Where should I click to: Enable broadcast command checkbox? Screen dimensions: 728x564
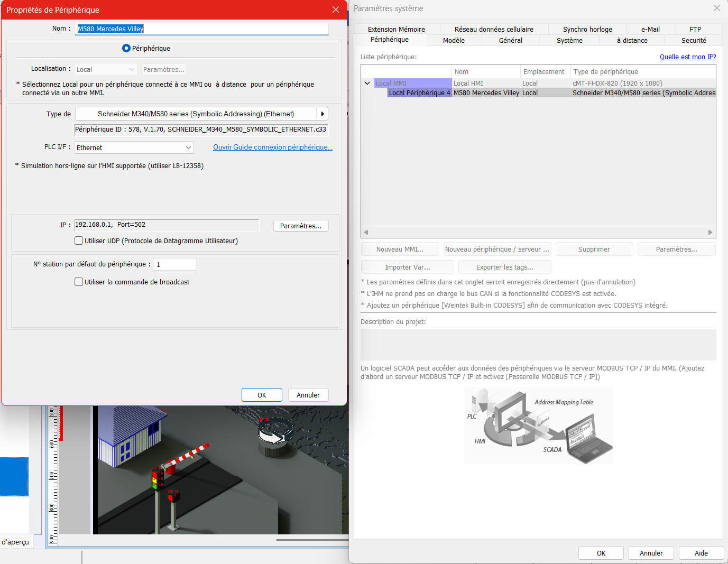click(x=79, y=282)
